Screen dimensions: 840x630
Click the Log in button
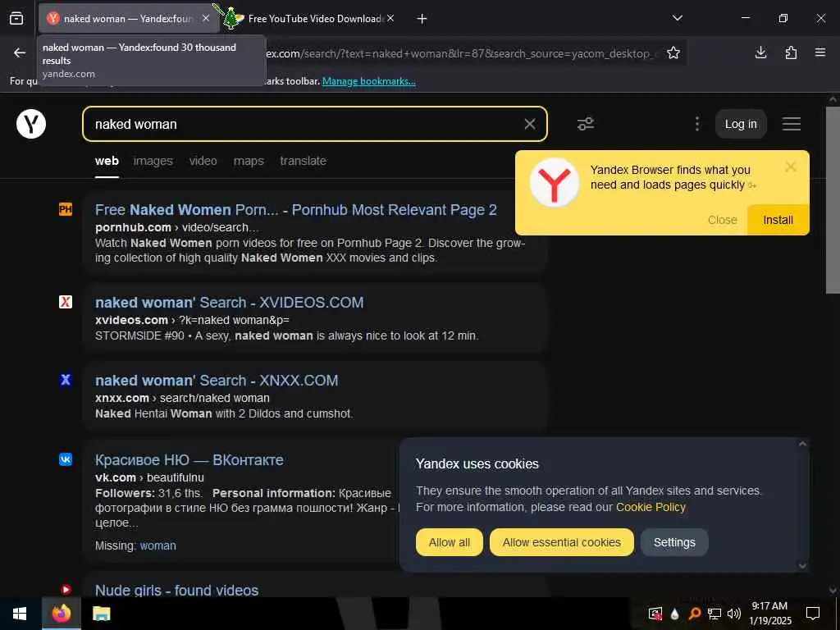coord(741,125)
